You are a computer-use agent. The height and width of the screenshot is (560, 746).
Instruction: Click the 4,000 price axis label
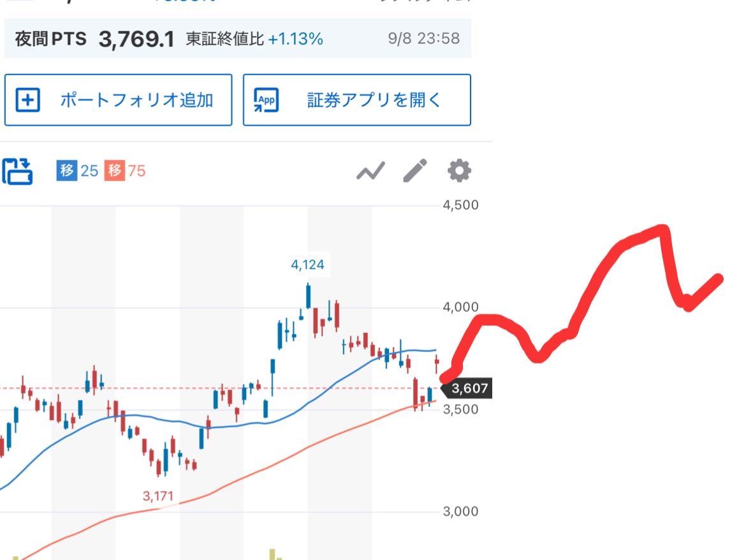coord(461,307)
